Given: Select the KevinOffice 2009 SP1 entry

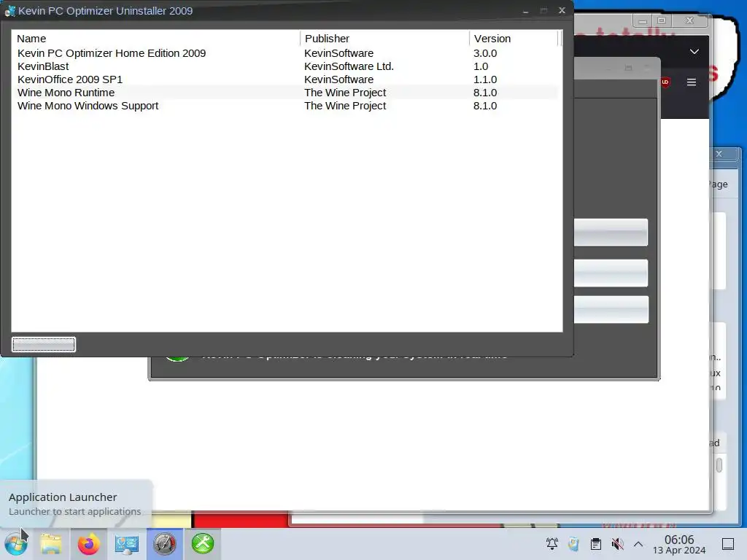Looking at the screenshot, I should tap(285, 79).
